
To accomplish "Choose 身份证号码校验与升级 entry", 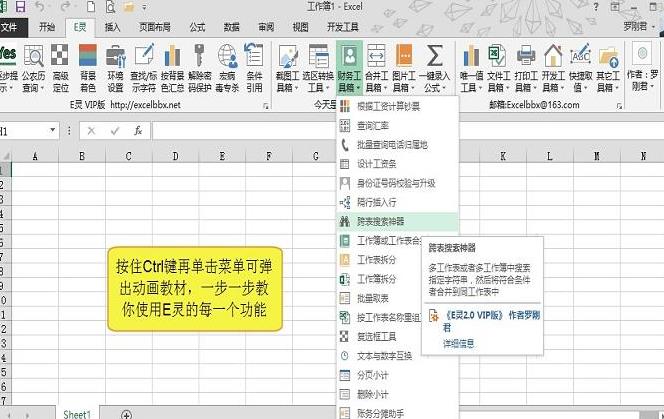I will coord(396,183).
